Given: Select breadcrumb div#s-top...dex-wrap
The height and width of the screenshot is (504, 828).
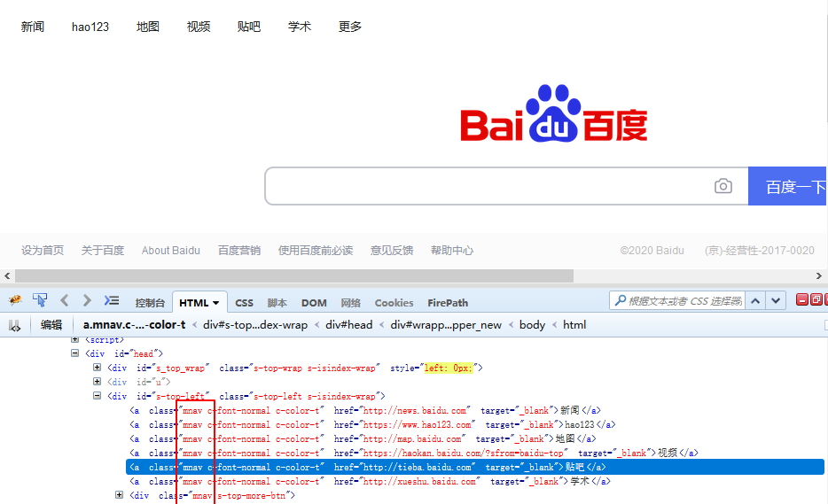Looking at the screenshot, I should [x=255, y=325].
